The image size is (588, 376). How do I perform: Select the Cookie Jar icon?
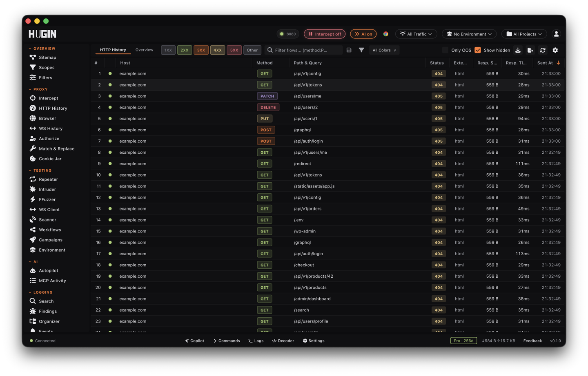33,159
